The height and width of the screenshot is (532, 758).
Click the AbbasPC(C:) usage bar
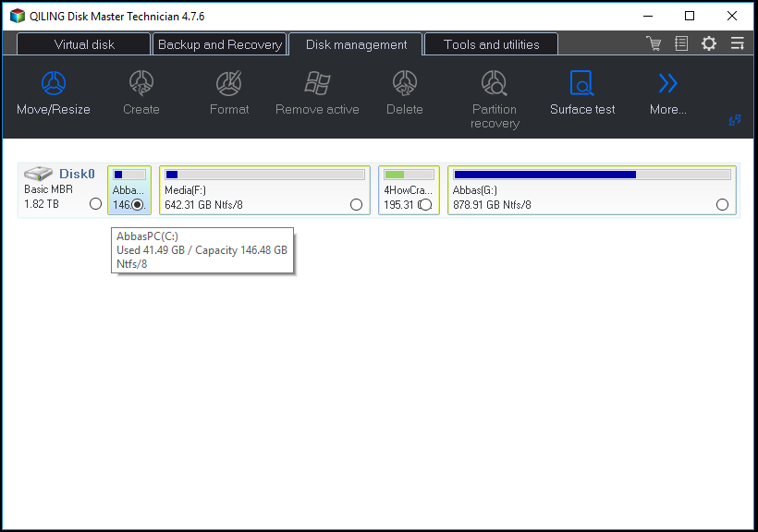click(129, 175)
